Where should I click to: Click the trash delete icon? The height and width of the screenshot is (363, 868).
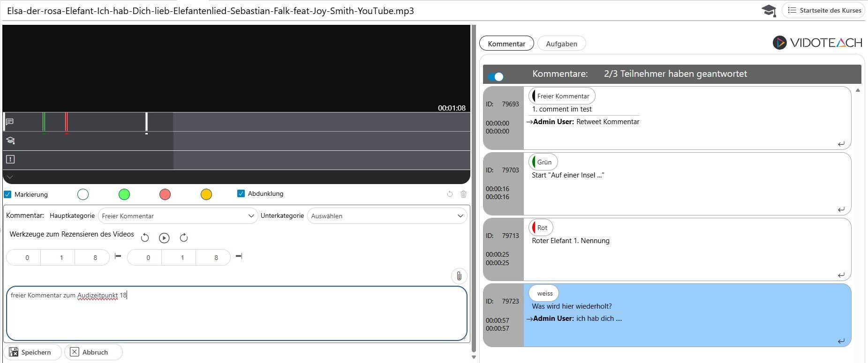point(463,194)
